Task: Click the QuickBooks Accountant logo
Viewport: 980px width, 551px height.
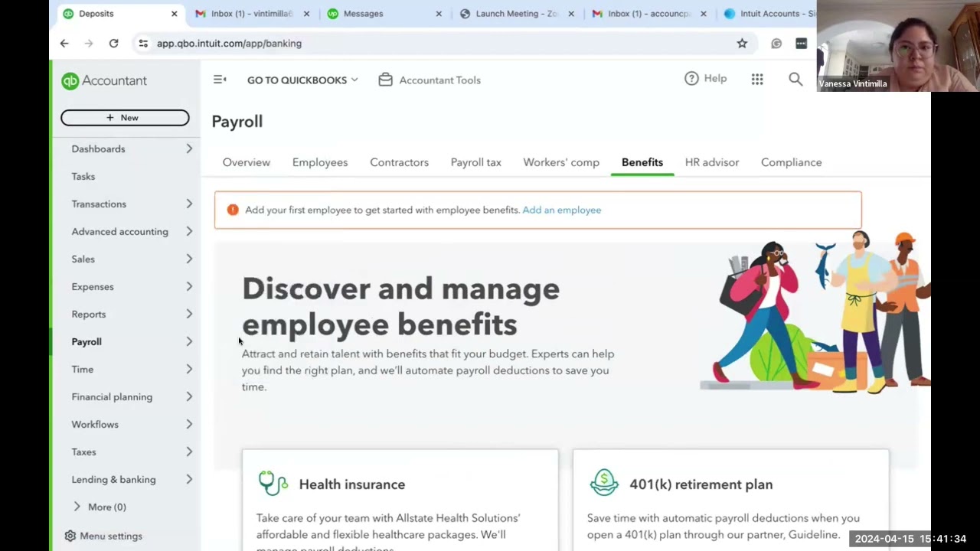Action: tap(104, 80)
